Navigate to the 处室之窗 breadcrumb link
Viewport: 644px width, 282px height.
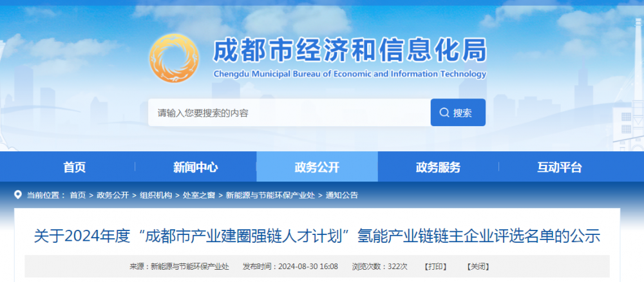pyautogui.click(x=199, y=195)
